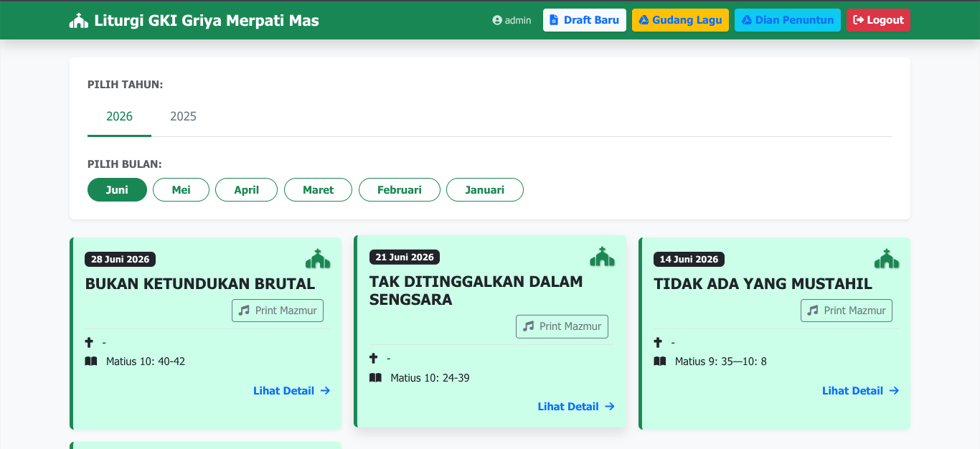Print Mazmur for TIDAK ADA YANG MUSTAHIL

click(847, 311)
